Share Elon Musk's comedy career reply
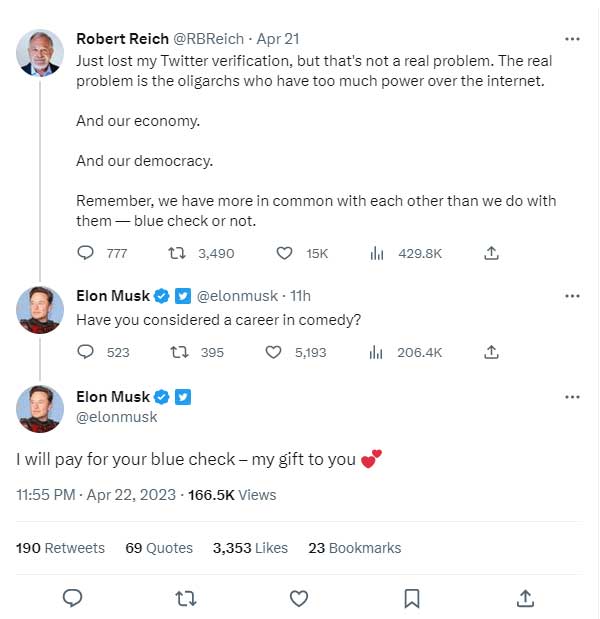 point(491,352)
